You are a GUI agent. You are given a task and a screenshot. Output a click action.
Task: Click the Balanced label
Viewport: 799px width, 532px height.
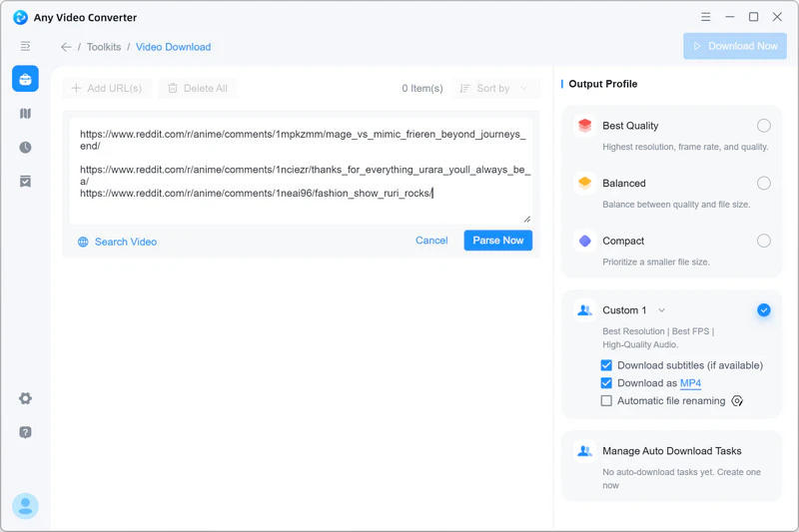623,183
